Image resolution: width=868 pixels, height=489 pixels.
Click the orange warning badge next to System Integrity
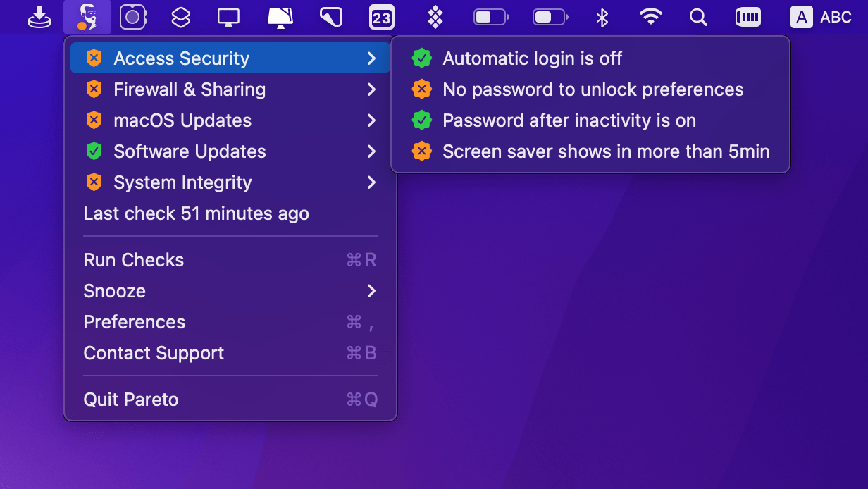94,182
